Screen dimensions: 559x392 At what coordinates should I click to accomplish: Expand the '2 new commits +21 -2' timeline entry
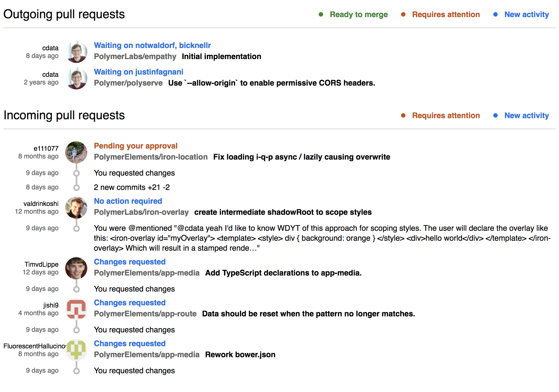[x=132, y=187]
